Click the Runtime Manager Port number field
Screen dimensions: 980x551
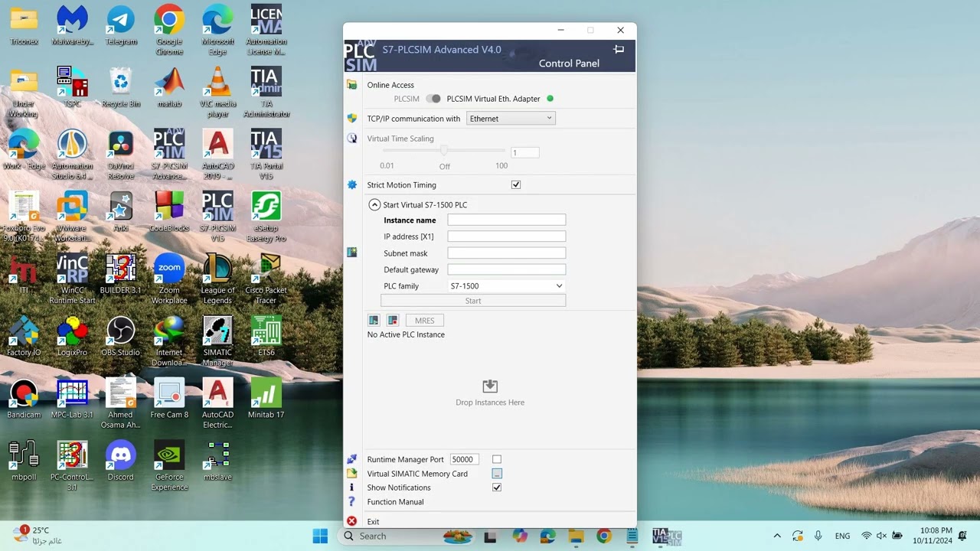coord(464,459)
